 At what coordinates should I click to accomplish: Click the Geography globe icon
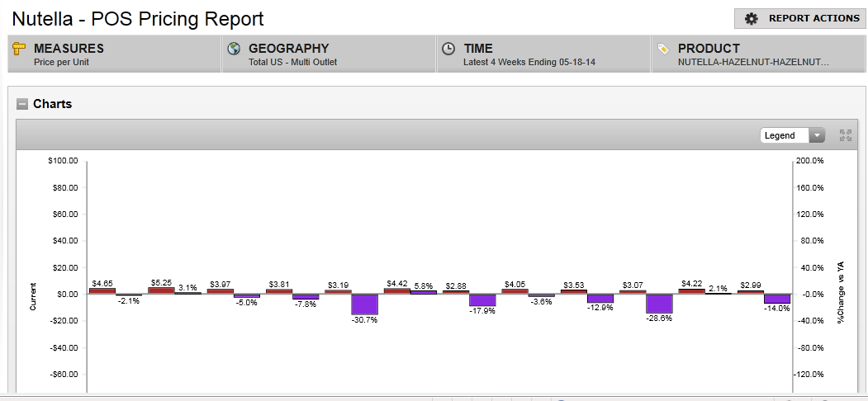pyautogui.click(x=234, y=50)
